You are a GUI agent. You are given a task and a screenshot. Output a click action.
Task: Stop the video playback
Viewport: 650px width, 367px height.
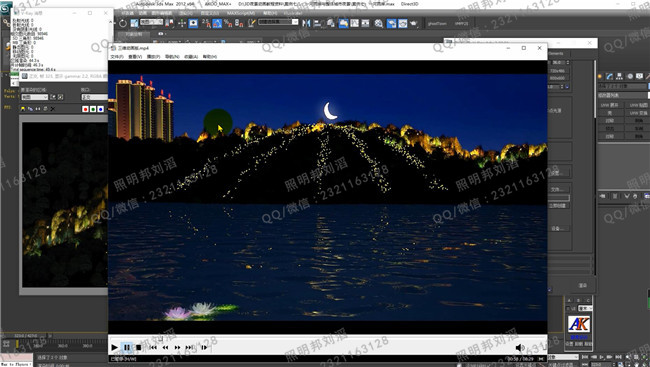pyautogui.click(x=139, y=348)
